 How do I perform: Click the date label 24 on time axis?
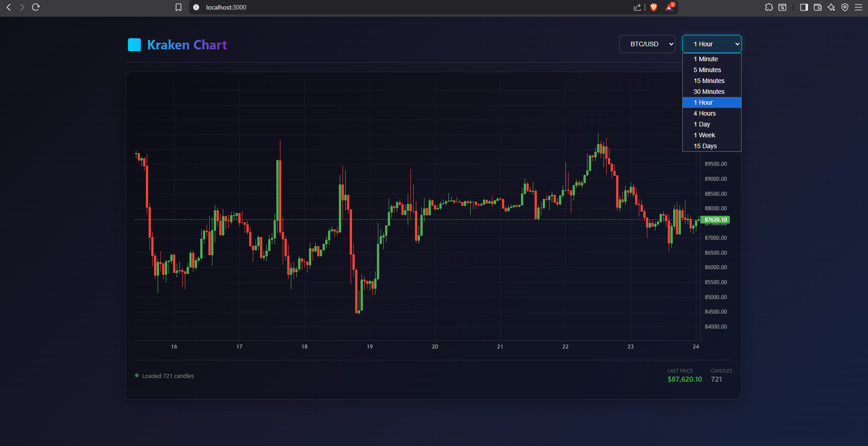click(696, 347)
